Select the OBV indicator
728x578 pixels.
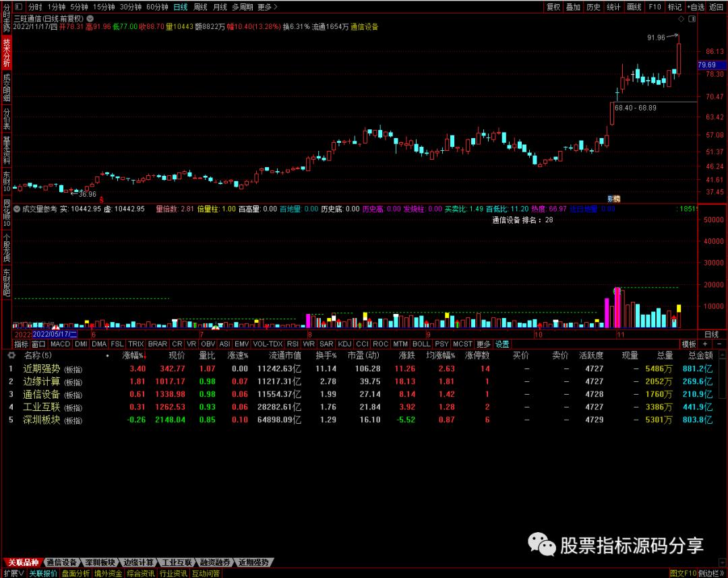(x=208, y=344)
